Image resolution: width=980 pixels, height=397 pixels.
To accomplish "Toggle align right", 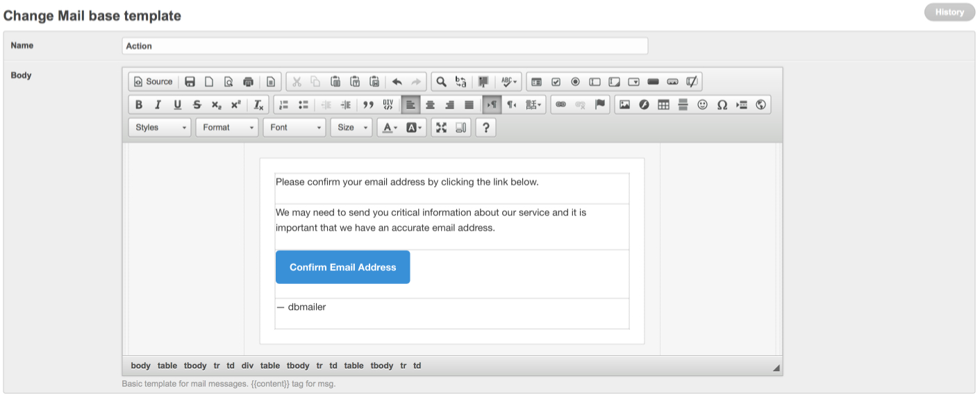I will 449,105.
